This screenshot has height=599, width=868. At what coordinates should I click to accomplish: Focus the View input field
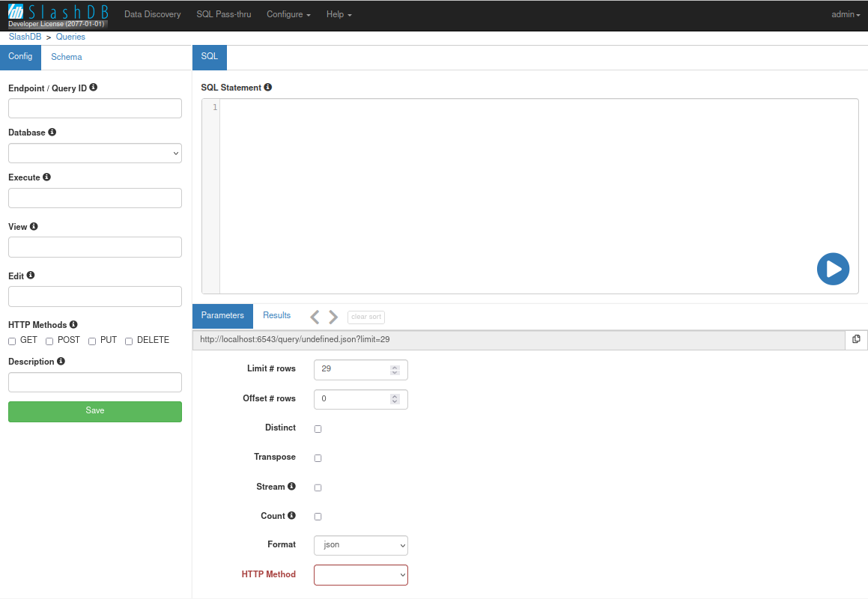pos(94,247)
